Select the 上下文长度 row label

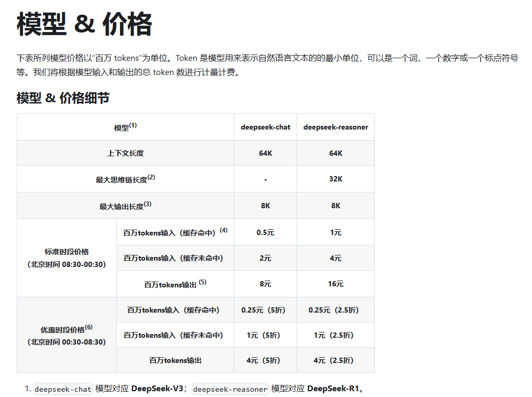pyautogui.click(x=125, y=153)
